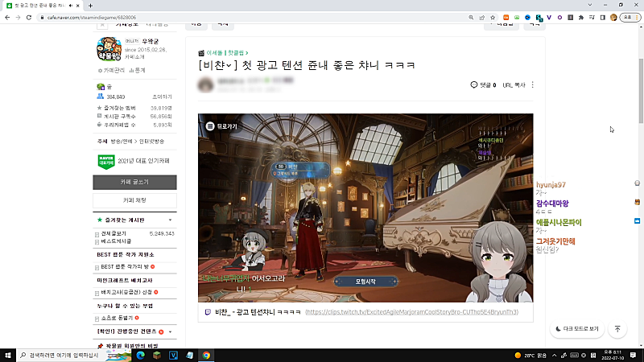644x362 pixels.
Task: Click the 카페 글쓰기 button
Action: [134, 183]
